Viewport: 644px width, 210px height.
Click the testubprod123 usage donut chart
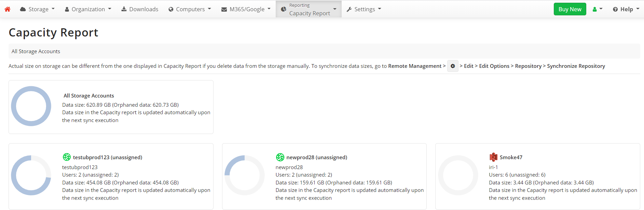click(x=31, y=175)
